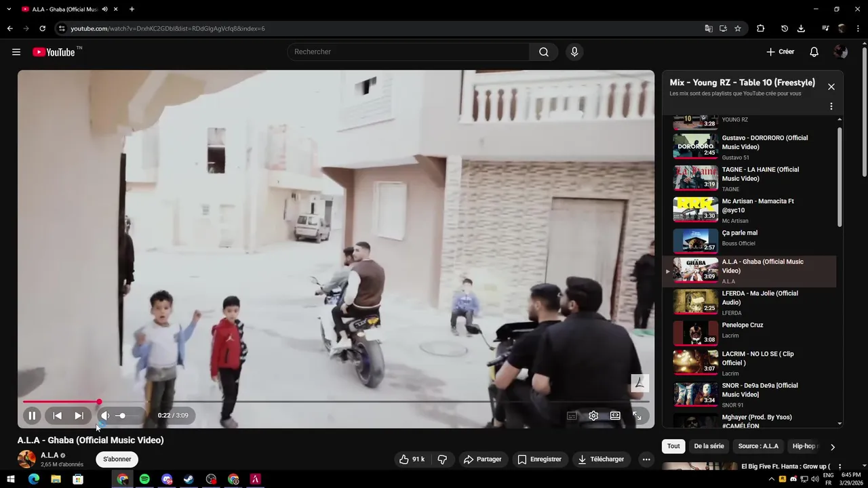Translate this page icon in address bar
The width and height of the screenshot is (868, 488).
tap(709, 28)
